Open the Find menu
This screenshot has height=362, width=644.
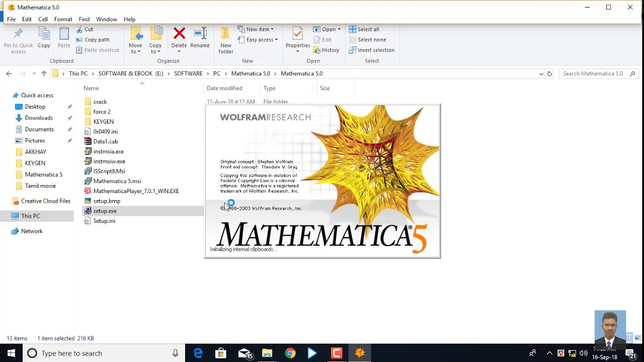click(84, 19)
